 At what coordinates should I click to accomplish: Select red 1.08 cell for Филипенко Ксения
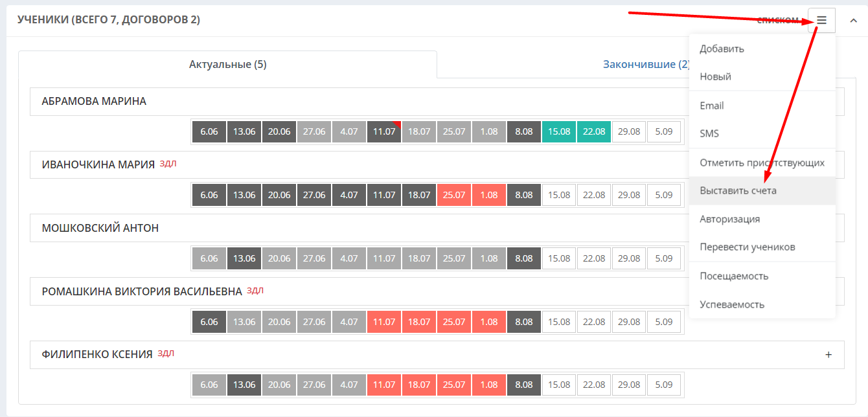pos(489,385)
